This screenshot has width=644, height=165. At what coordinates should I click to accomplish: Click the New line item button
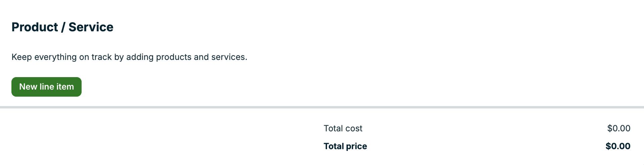pyautogui.click(x=46, y=87)
